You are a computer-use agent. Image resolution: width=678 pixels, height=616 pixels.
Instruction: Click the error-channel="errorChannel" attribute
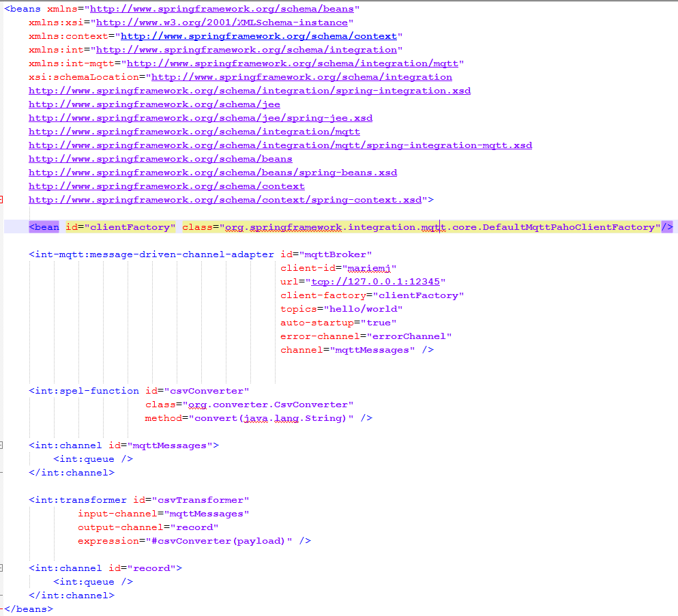366,336
